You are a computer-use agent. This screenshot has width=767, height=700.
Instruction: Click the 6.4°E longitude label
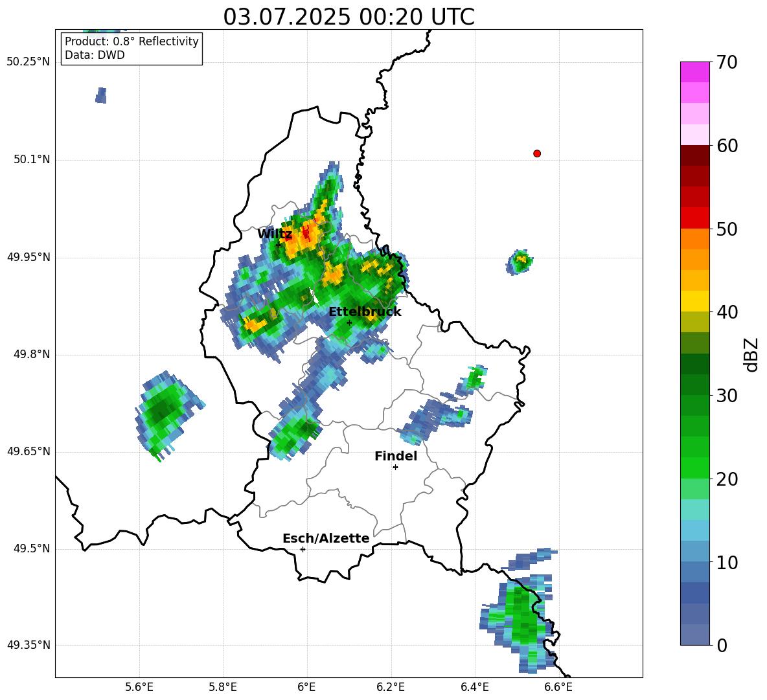(474, 687)
